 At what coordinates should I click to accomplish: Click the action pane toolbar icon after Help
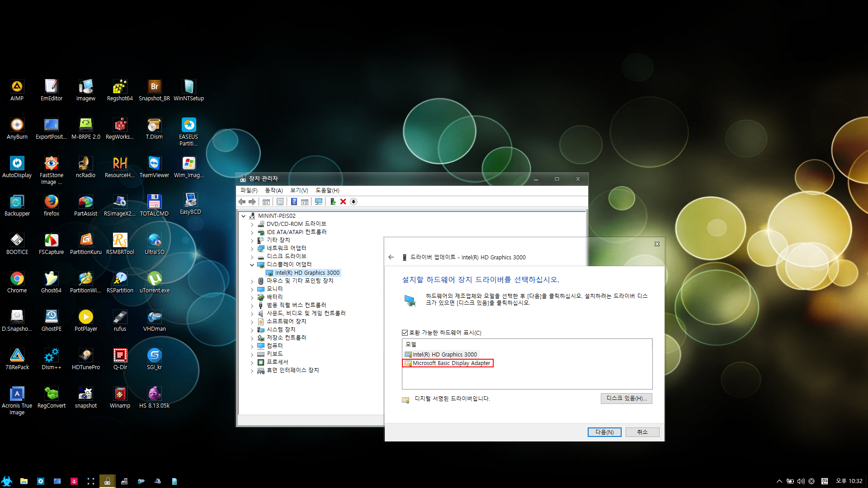pyautogui.click(x=305, y=202)
